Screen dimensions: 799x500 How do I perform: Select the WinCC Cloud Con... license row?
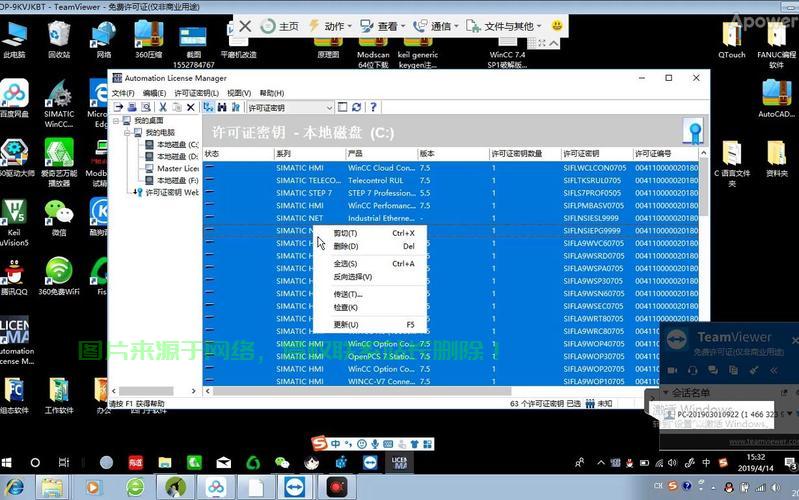coord(450,168)
